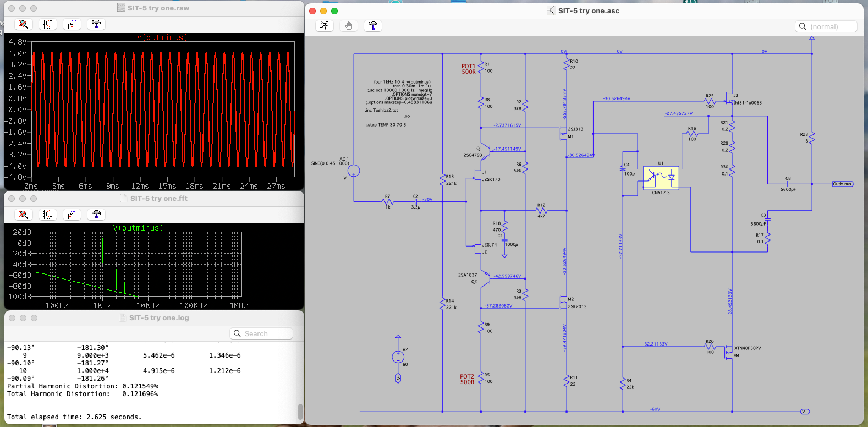Image resolution: width=868 pixels, height=427 pixels.
Task: Click Zoom to Fit in the .raw window
Action: 23,24
